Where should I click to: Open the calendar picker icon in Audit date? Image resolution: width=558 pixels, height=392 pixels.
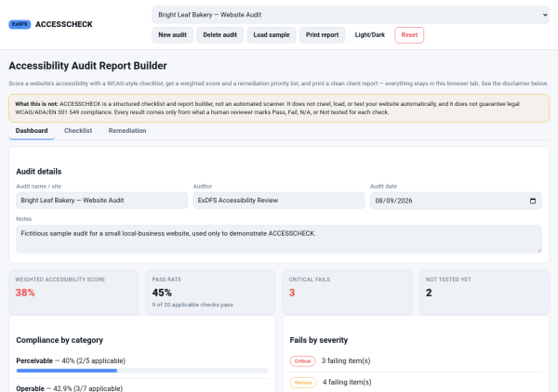[533, 201]
